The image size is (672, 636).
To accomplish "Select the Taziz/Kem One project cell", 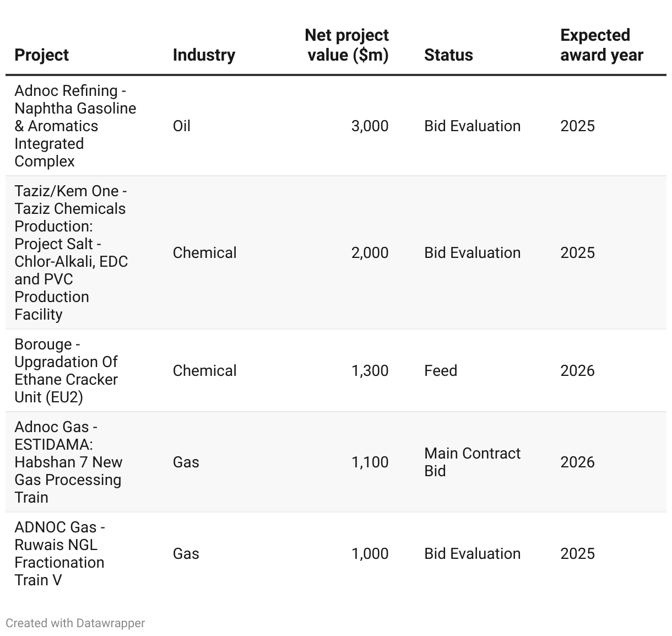I will click(x=71, y=253).
